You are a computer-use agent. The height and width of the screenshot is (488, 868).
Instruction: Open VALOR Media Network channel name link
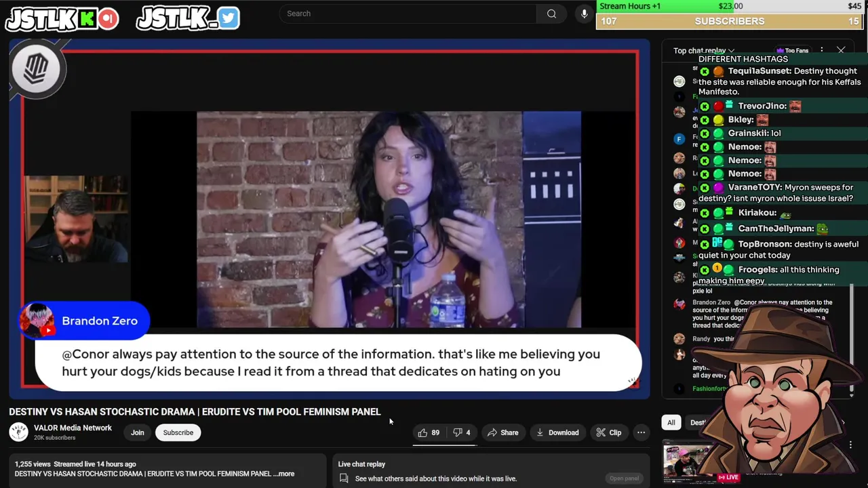73,428
